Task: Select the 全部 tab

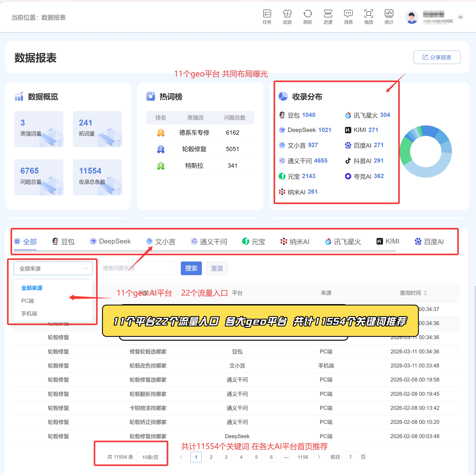Action: pyautogui.click(x=25, y=242)
